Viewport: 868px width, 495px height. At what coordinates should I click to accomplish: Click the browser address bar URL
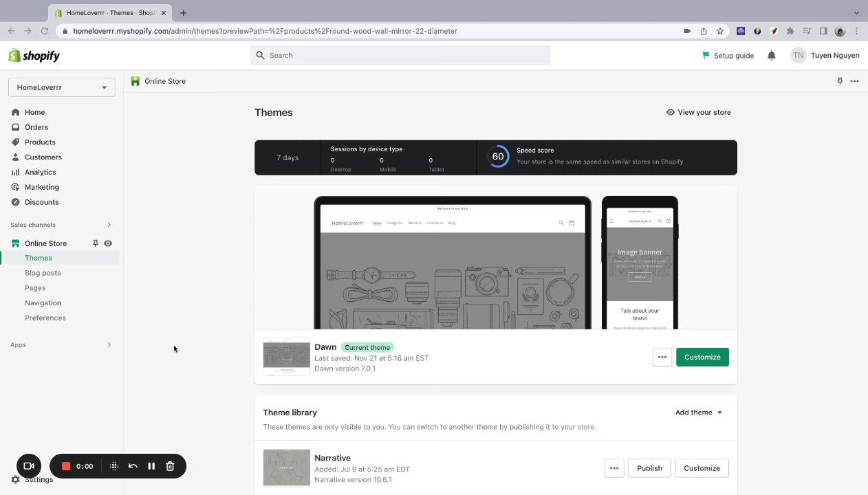(x=265, y=31)
